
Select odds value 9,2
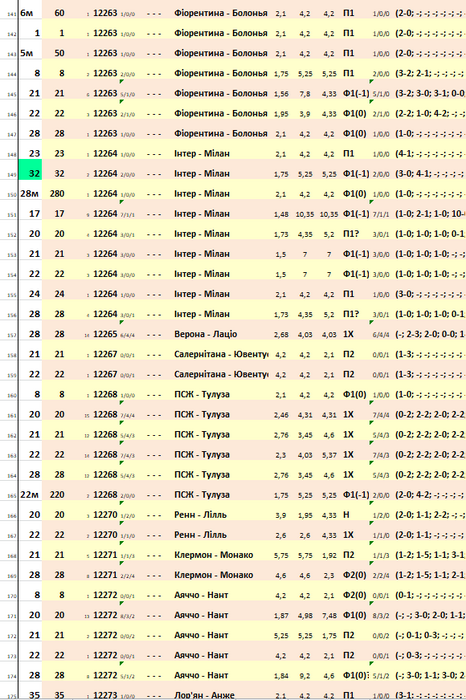coord(305,676)
